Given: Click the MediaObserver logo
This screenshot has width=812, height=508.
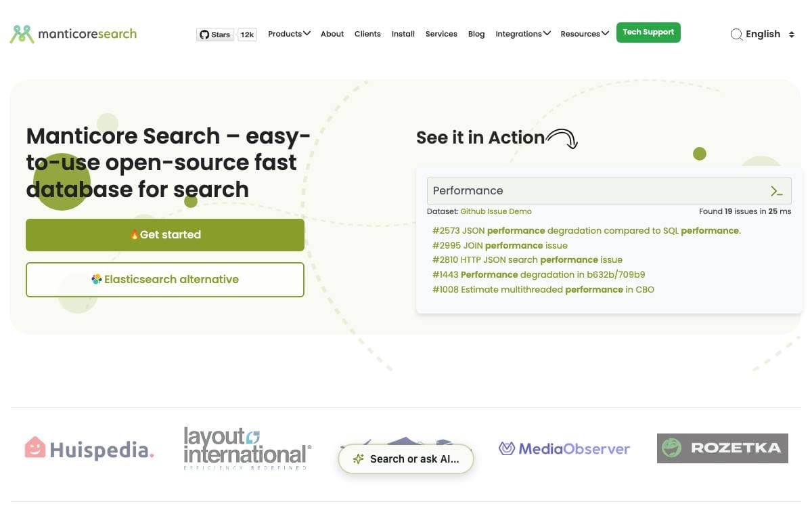Looking at the screenshot, I should coord(564,448).
